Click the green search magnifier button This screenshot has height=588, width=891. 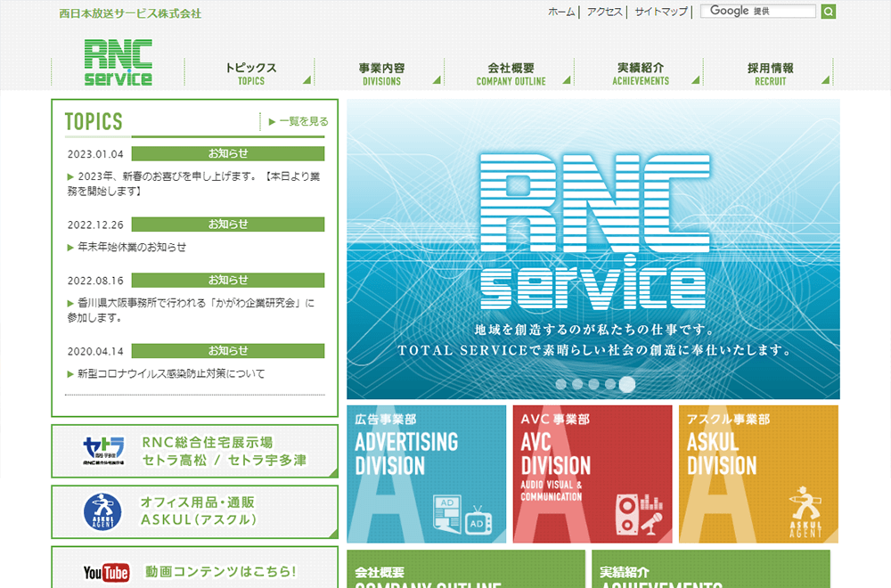coord(828,12)
